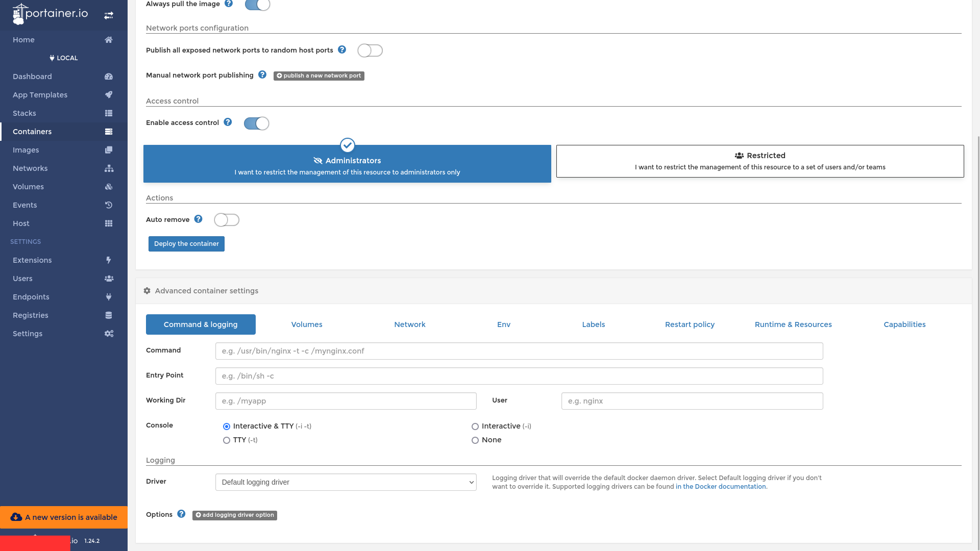This screenshot has width=980, height=551.
Task: Switch to the Volumes advanced settings tab
Action: click(x=307, y=324)
